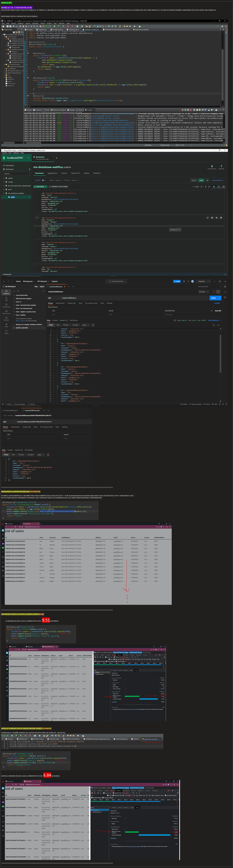The width and height of the screenshot is (233, 868).
Task: Click the Reset button in Compass
Action: pos(194,180)
